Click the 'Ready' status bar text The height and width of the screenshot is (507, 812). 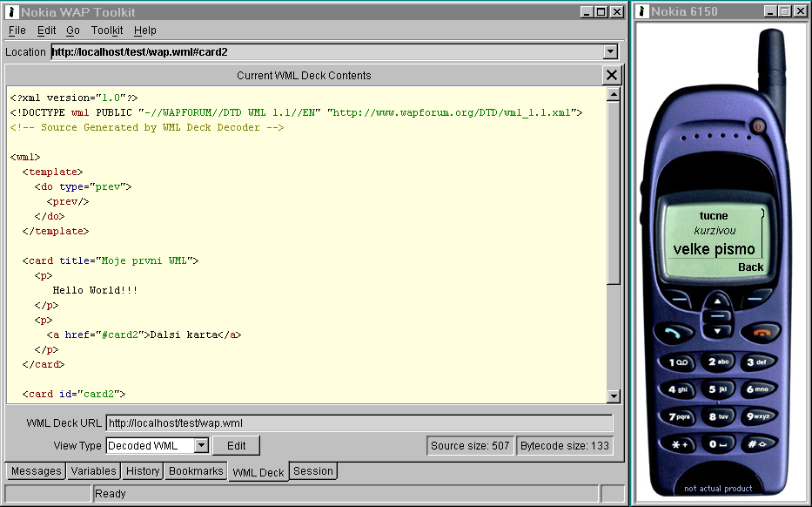click(111, 494)
